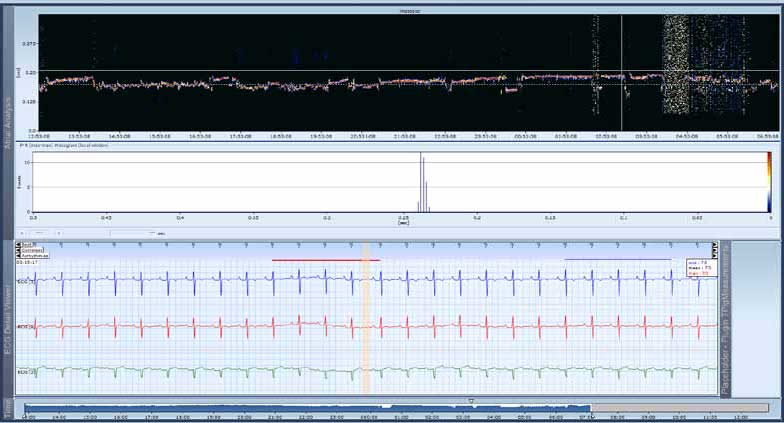Image resolution: width=784 pixels, height=423 pixels.
Task: Click the ECG (2) red channel label
Action: click(26, 327)
